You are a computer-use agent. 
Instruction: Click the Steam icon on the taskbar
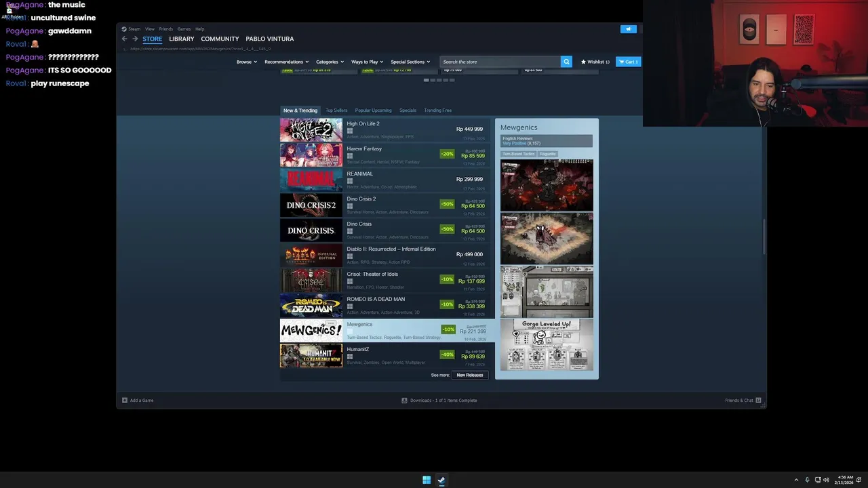click(441, 481)
